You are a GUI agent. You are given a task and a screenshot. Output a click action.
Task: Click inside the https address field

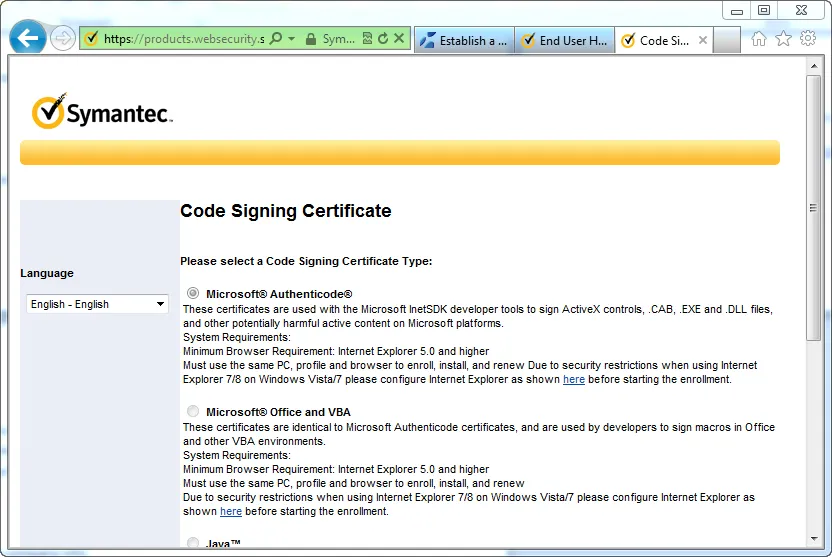184,39
